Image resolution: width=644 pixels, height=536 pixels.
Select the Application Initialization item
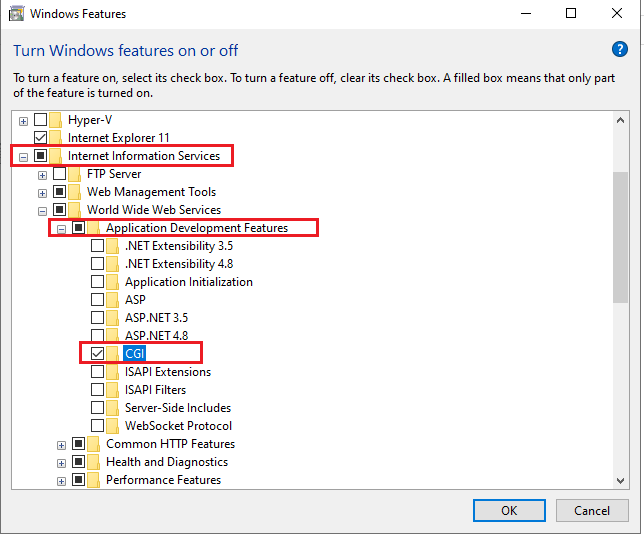coord(189,282)
